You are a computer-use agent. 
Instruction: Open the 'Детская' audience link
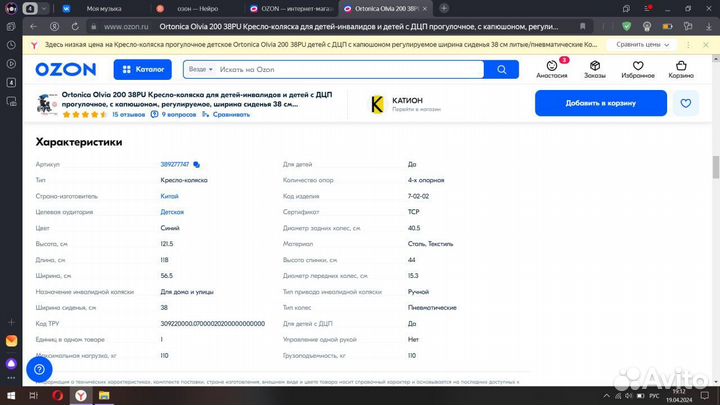pyautogui.click(x=172, y=212)
